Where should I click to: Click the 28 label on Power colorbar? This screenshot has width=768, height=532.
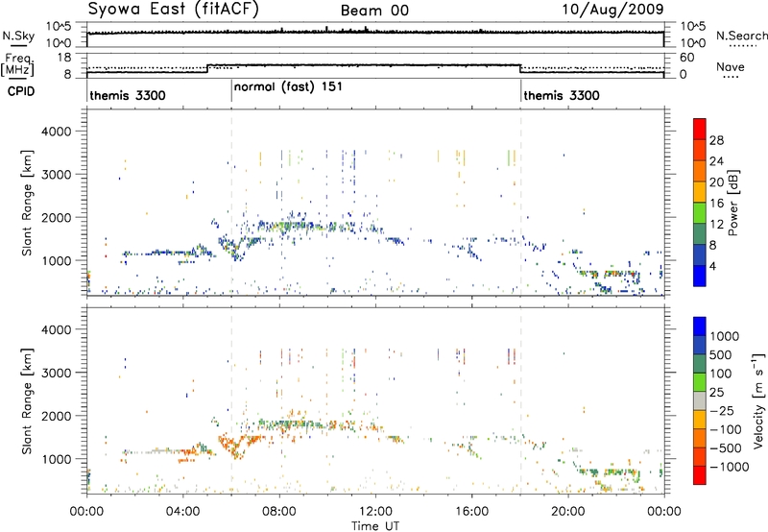(x=716, y=140)
